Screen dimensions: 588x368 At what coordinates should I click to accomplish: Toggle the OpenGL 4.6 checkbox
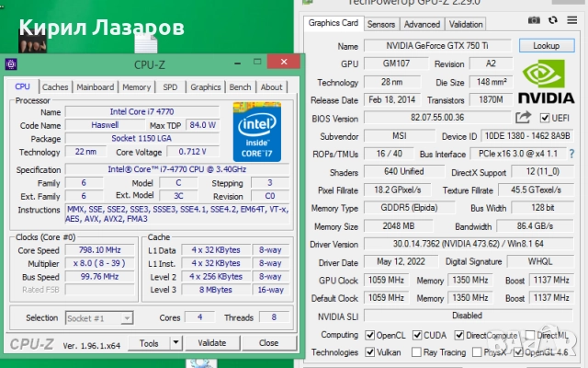click(518, 351)
